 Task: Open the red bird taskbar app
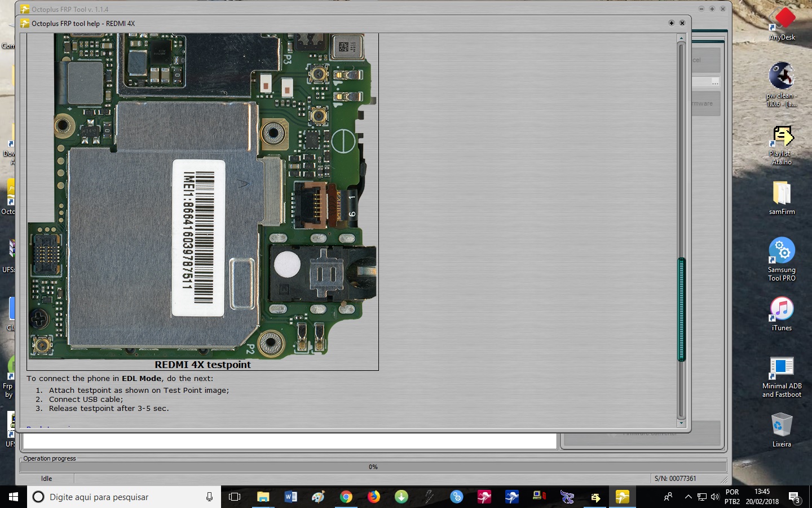(484, 497)
